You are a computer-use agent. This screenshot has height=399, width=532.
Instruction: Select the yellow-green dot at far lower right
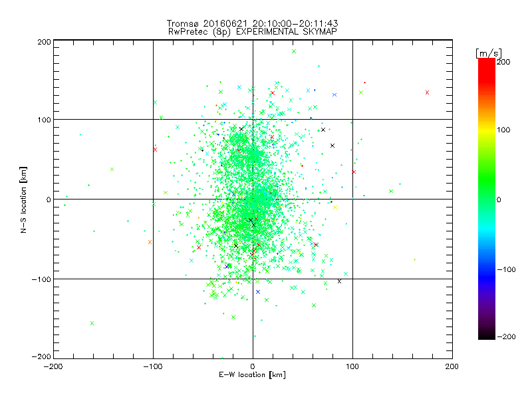click(x=414, y=259)
